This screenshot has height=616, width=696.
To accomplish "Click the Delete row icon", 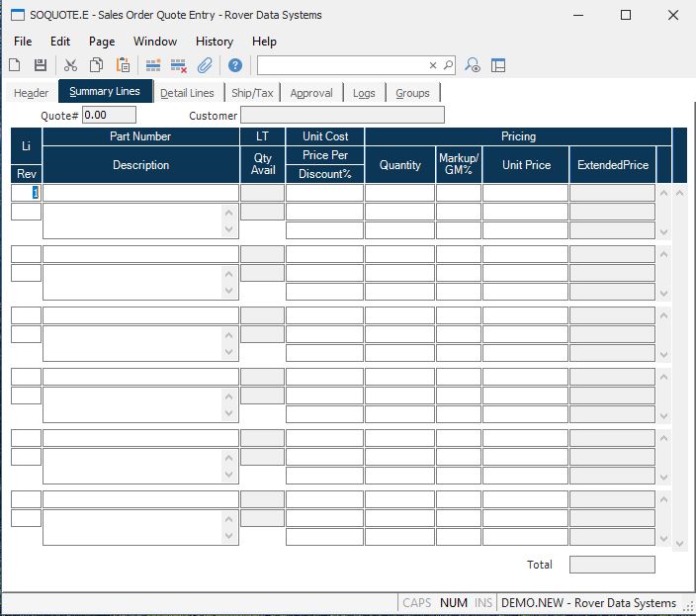I will coord(179,65).
